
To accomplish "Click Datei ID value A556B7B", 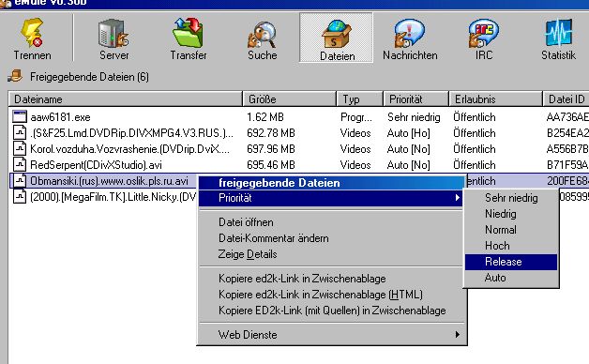I will click(x=567, y=149).
